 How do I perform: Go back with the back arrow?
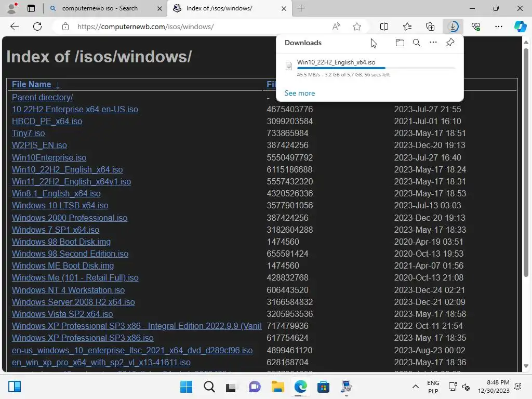[14, 26]
